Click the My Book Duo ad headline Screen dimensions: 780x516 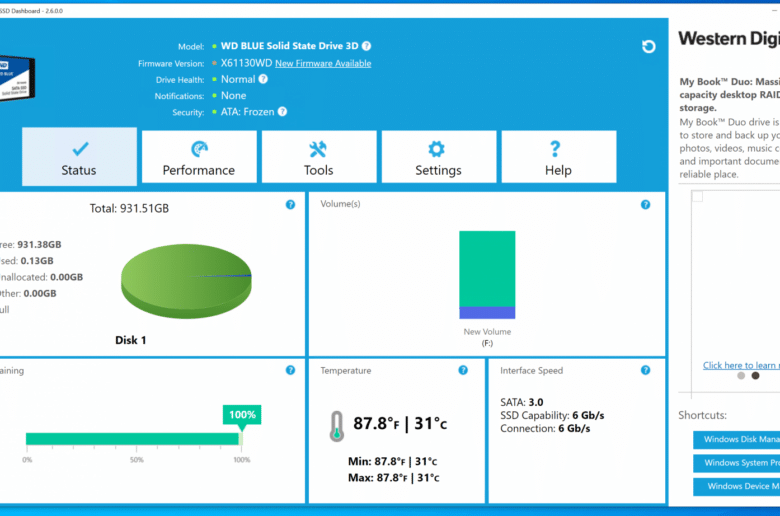pyautogui.click(x=730, y=95)
